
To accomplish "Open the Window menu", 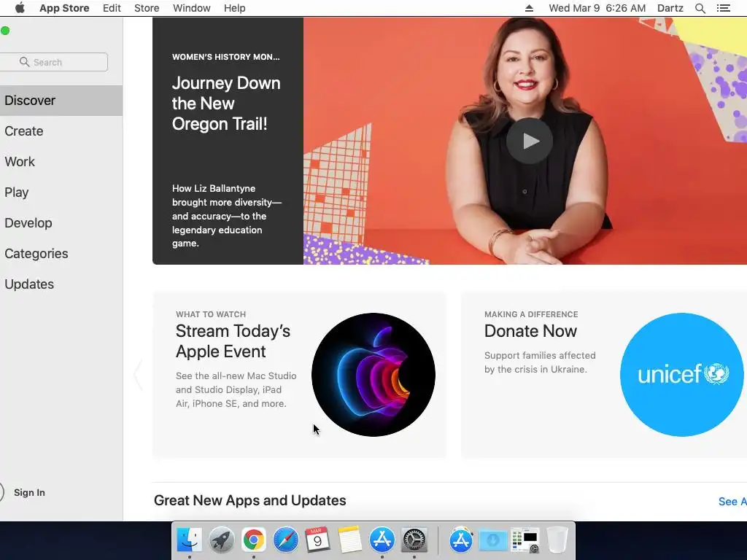I will pos(192,8).
